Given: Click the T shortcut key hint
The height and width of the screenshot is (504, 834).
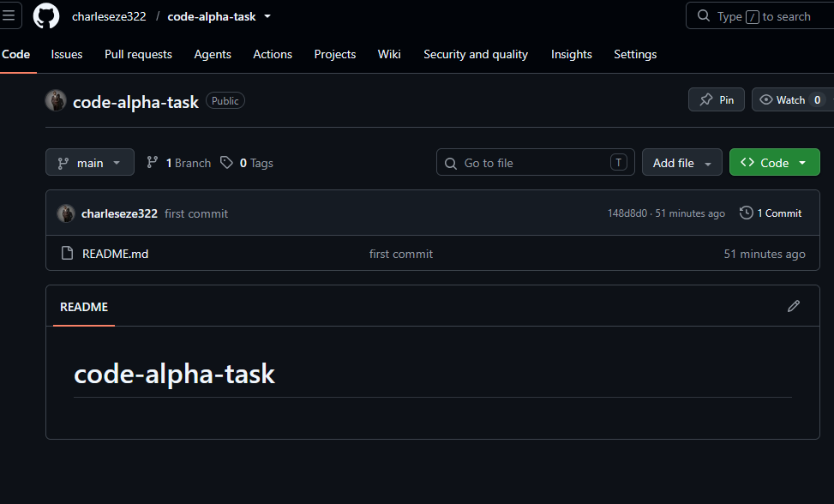Looking at the screenshot, I should [x=618, y=162].
